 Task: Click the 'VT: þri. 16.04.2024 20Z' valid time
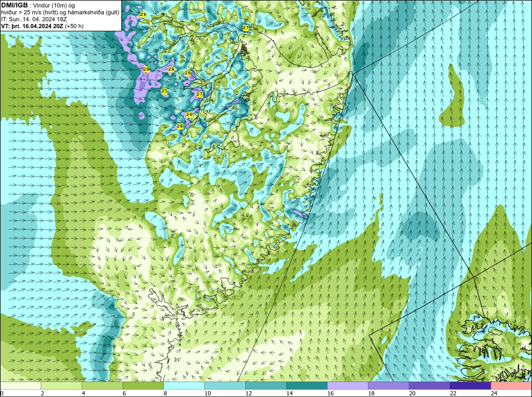32,26
